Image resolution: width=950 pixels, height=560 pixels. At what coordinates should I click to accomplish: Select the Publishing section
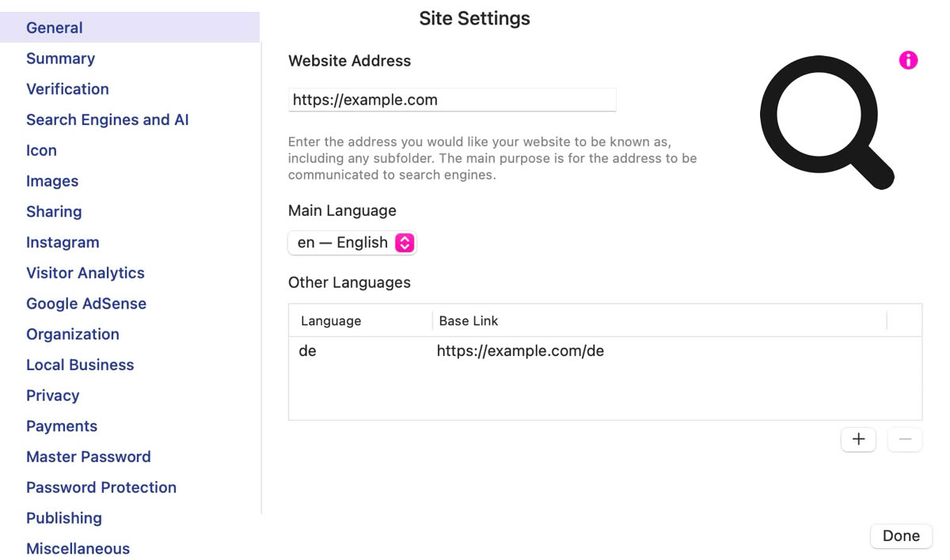pos(64,518)
